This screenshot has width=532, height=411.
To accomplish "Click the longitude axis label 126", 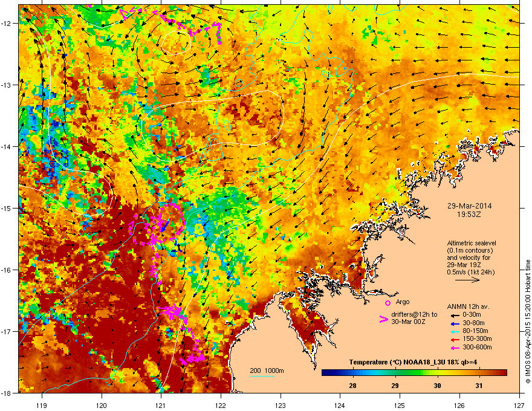I will (459, 405).
